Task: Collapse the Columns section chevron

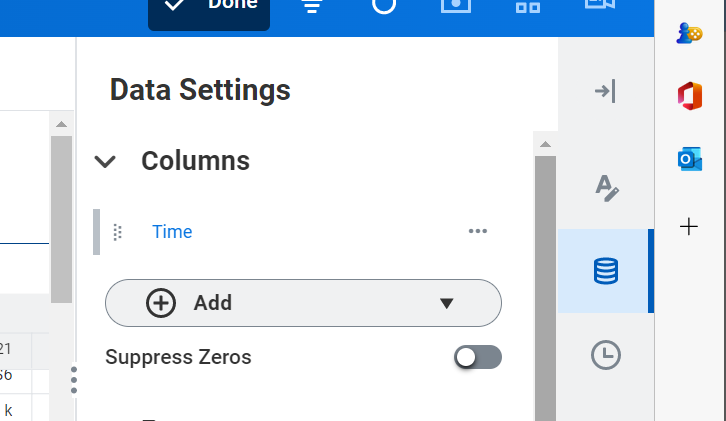Action: tap(105, 162)
